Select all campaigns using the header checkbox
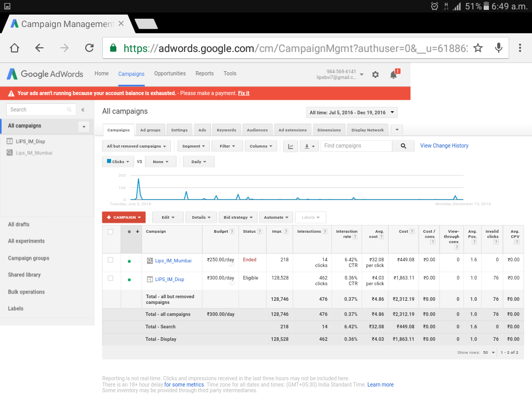 (110, 232)
